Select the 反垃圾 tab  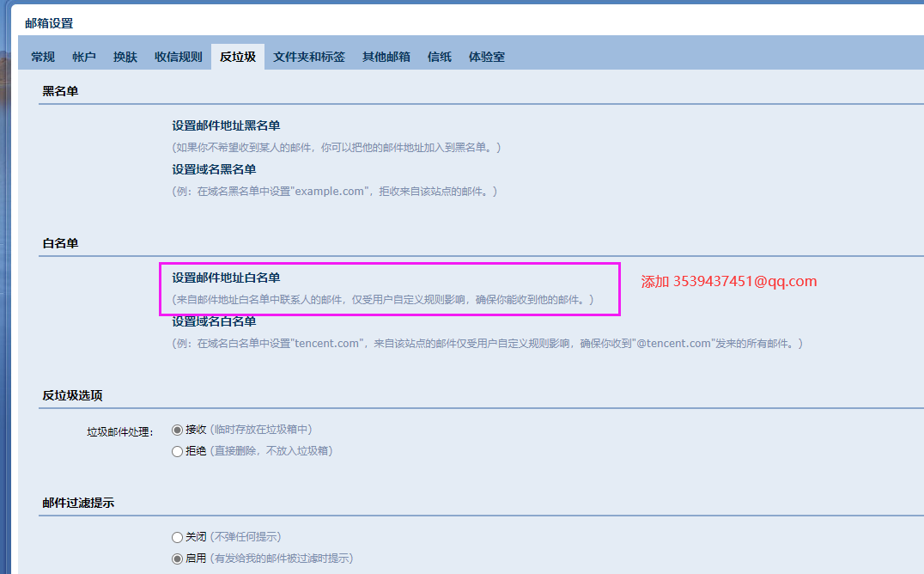pos(238,57)
